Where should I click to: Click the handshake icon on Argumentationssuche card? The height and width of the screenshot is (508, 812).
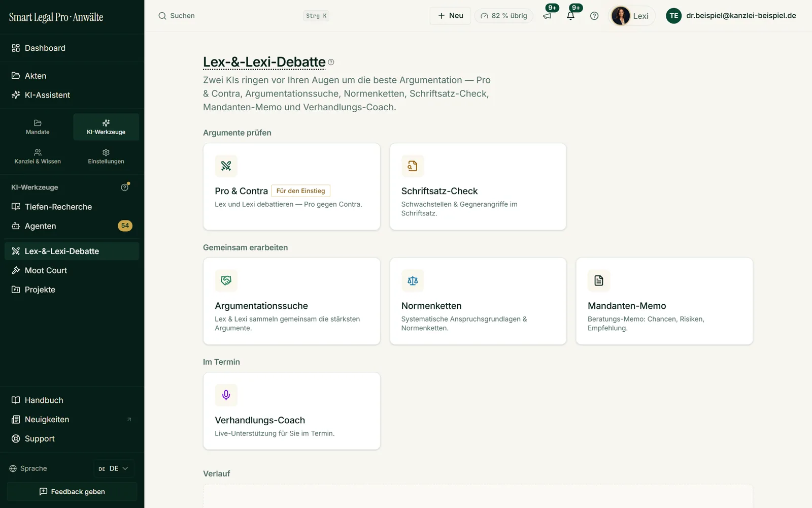[x=226, y=280]
